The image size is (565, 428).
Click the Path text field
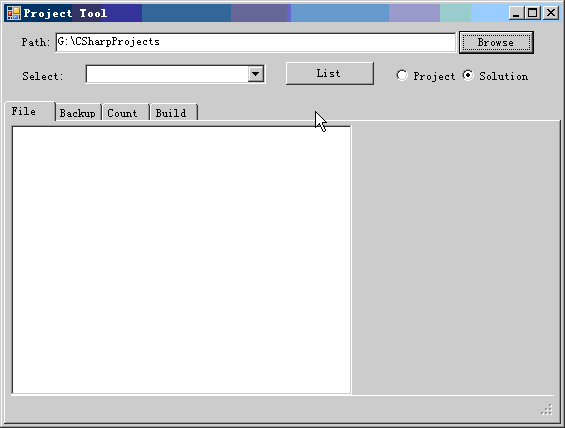[x=255, y=42]
